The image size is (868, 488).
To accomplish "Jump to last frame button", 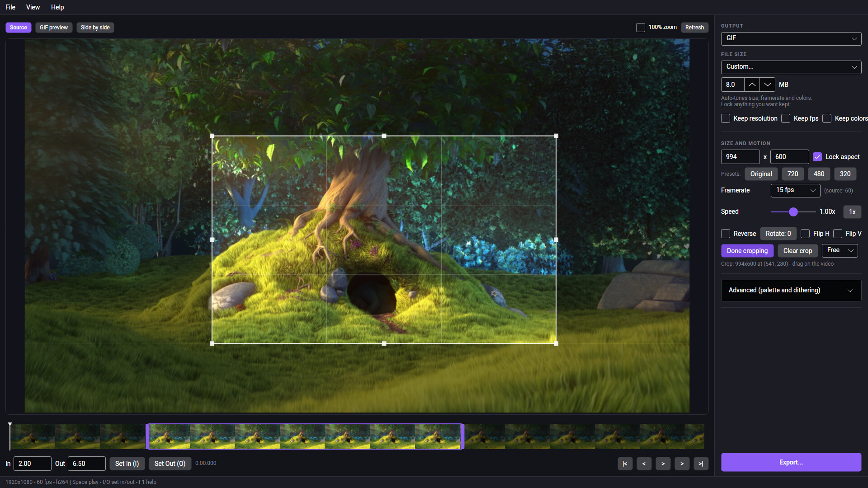I will [x=701, y=464].
